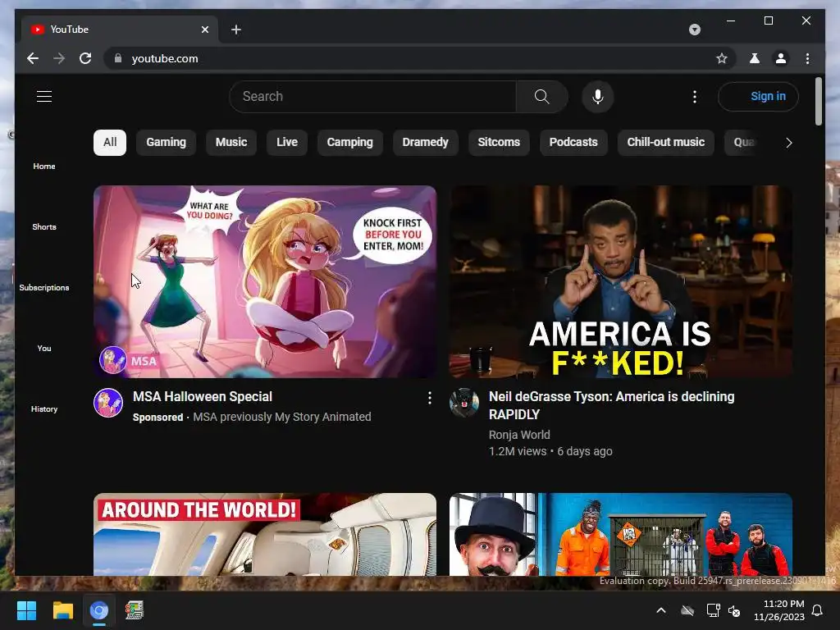Open File Explorer from taskbar
840x630 pixels.
point(62,610)
